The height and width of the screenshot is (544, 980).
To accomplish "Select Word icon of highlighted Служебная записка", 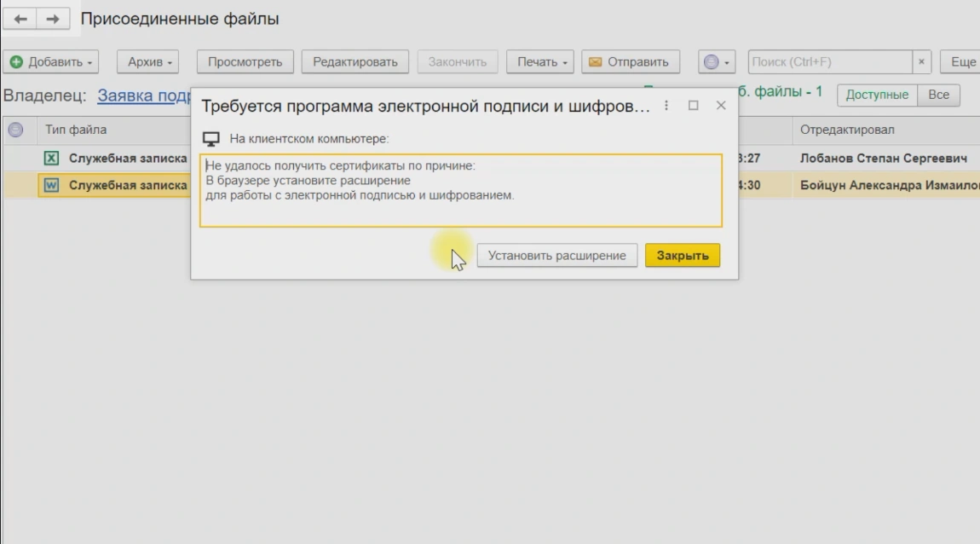I will (51, 185).
